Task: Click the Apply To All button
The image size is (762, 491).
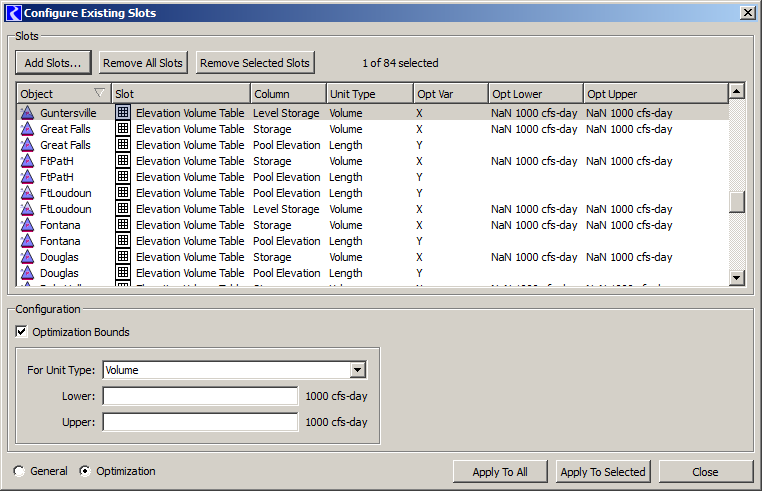Action: coord(500,472)
